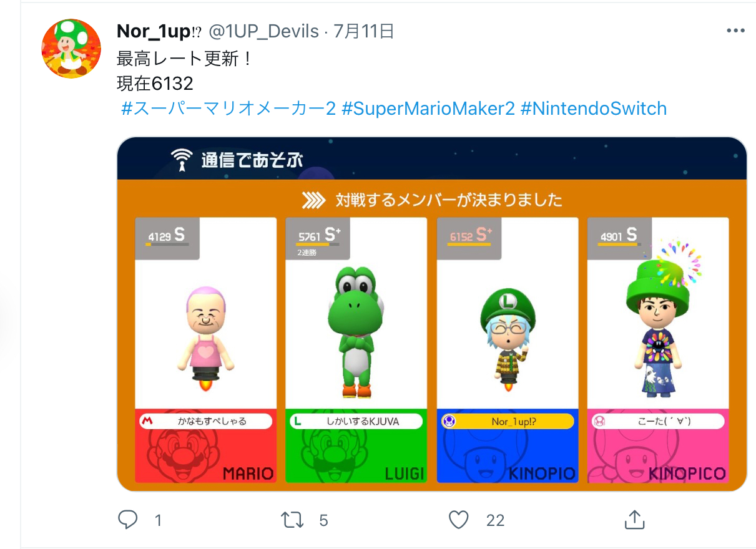Open the Nor_1up profile avatar picture
756x549 pixels.
71,48
